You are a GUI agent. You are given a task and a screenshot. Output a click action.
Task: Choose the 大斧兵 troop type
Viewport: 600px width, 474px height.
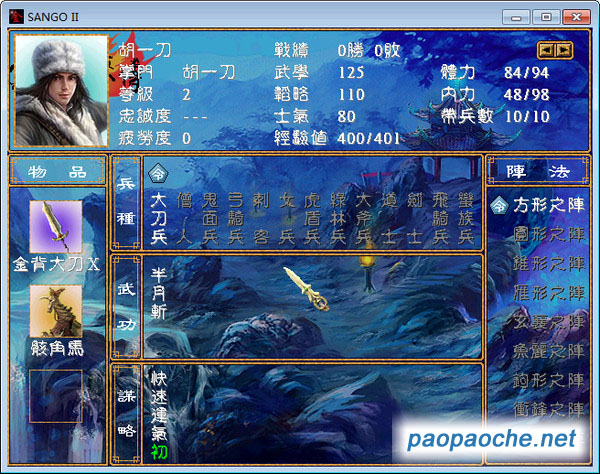click(x=364, y=219)
